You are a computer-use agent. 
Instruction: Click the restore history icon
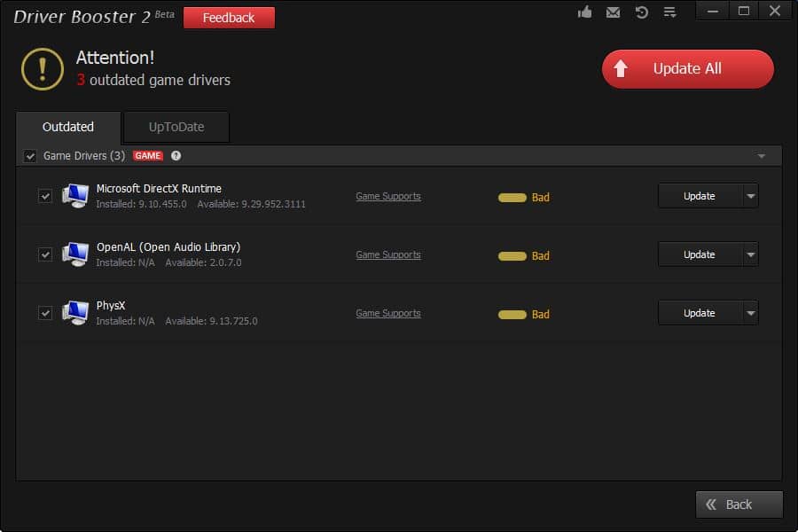click(x=642, y=12)
